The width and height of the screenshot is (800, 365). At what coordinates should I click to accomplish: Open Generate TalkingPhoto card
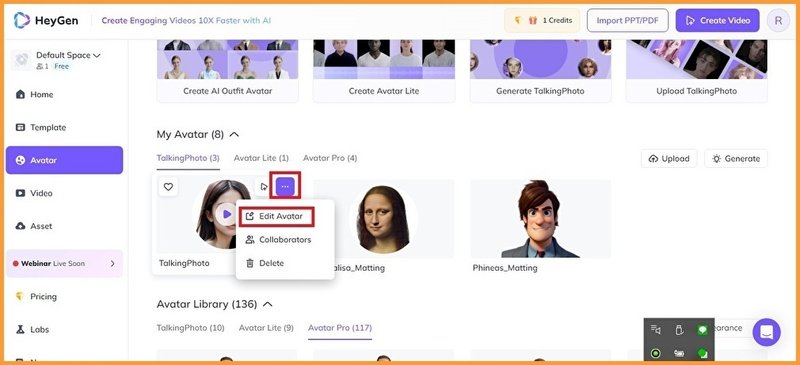pyautogui.click(x=540, y=71)
